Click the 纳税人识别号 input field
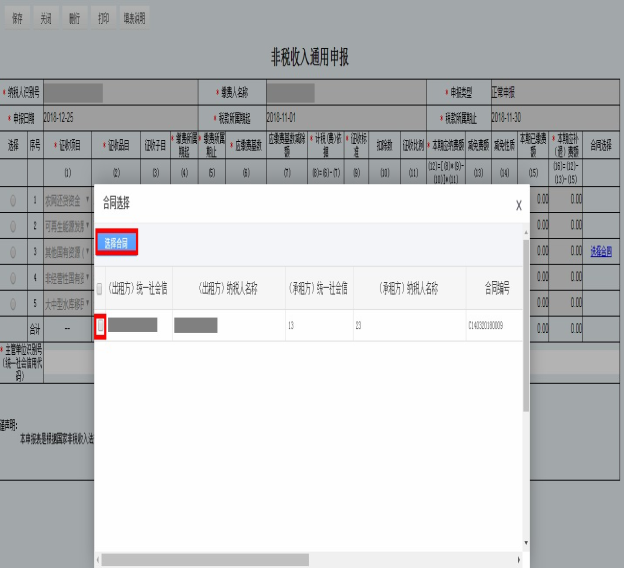624x568 pixels. (121, 92)
